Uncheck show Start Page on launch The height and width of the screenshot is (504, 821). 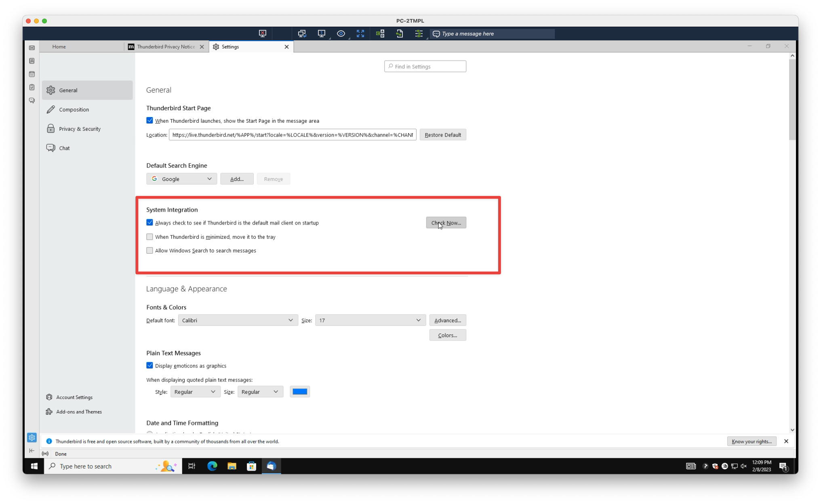(149, 120)
